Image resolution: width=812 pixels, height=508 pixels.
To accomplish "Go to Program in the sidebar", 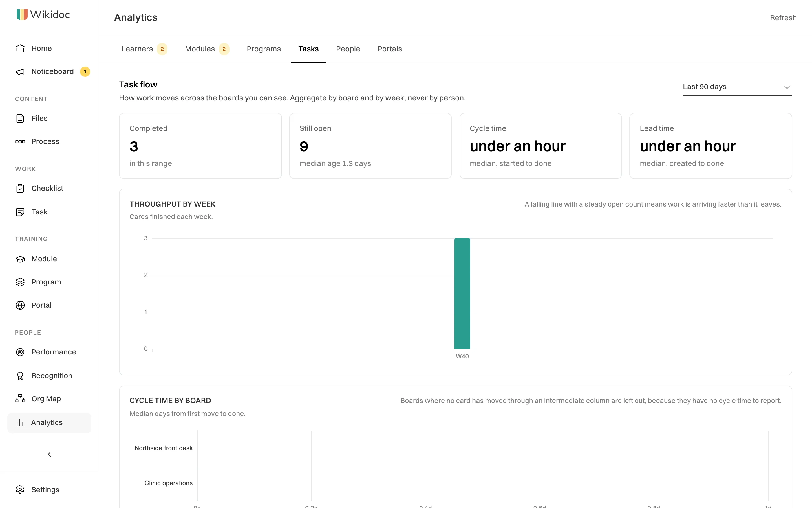I will (x=49, y=282).
